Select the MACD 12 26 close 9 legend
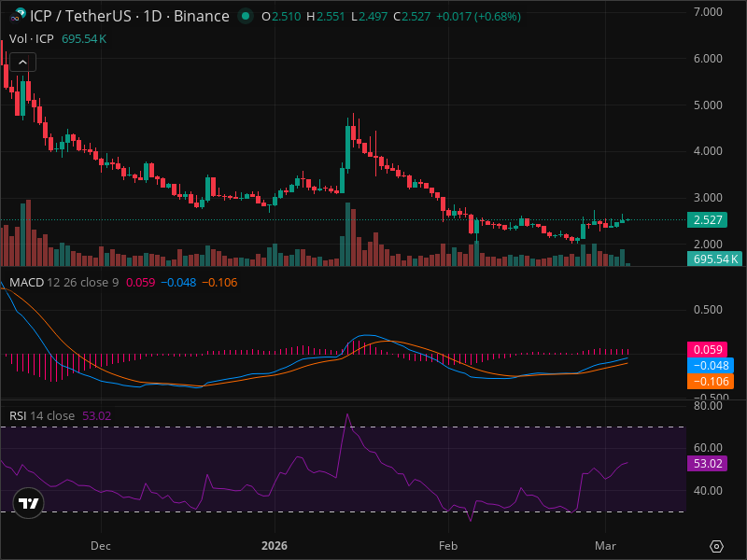 coord(63,283)
